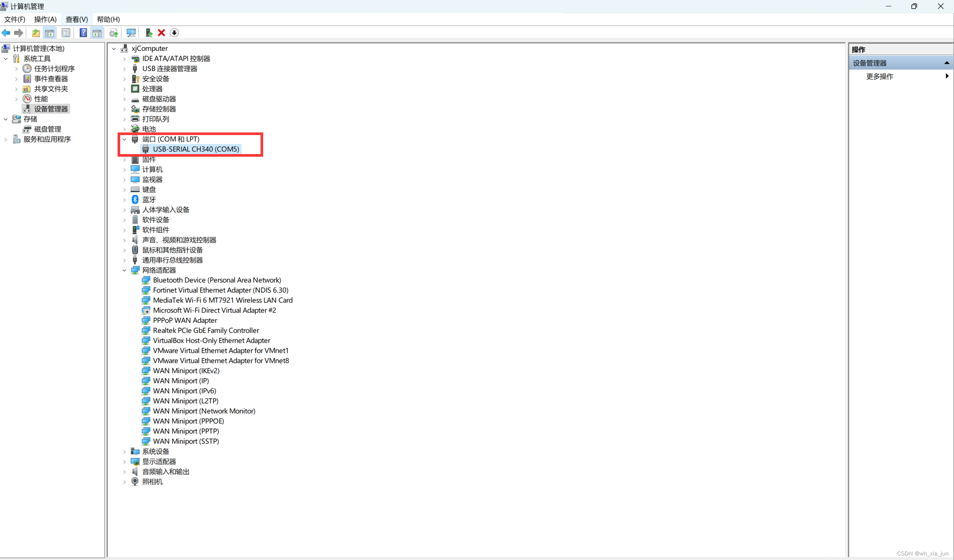
Task: Expand the 任务计划程序 node chevron
Action: [x=16, y=69]
